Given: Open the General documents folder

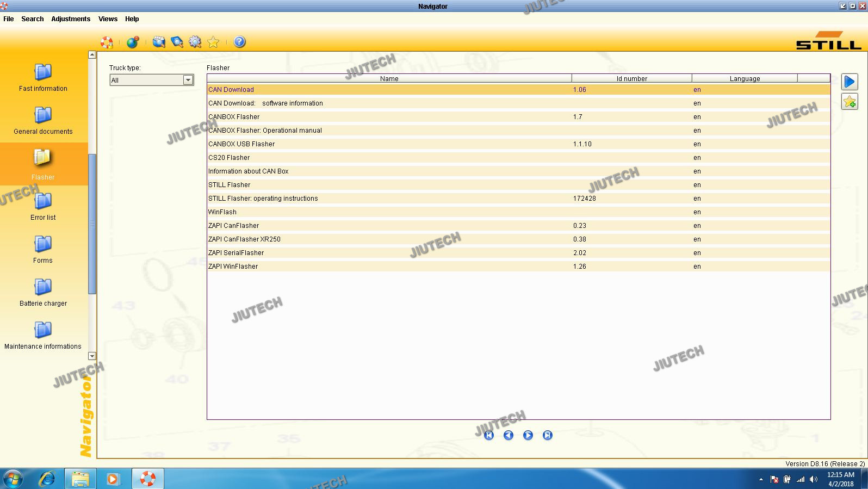Looking at the screenshot, I should [x=43, y=120].
